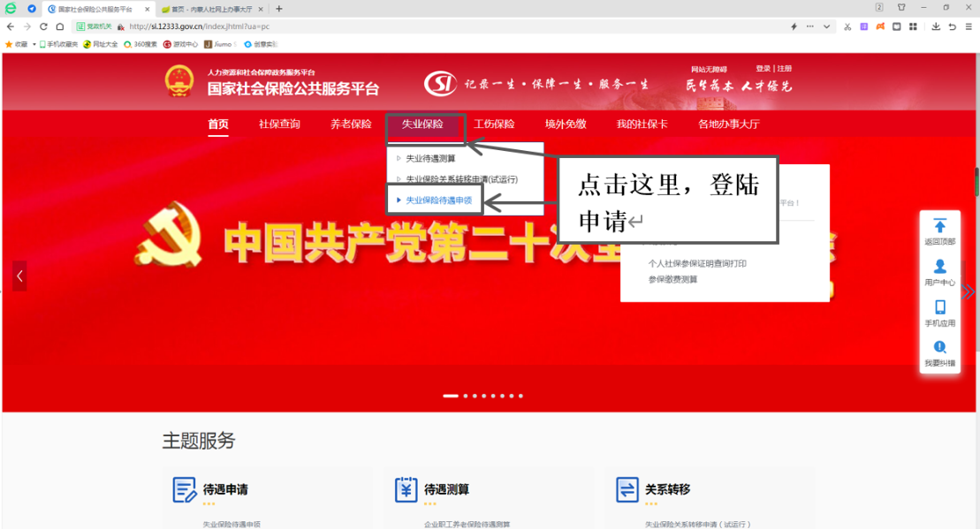Screen dimensions: 980x529
Task: Select the last carousel indicator dot
Action: point(520,396)
